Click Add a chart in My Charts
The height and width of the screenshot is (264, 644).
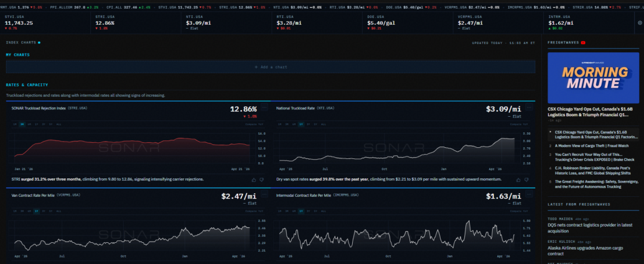pos(271,66)
